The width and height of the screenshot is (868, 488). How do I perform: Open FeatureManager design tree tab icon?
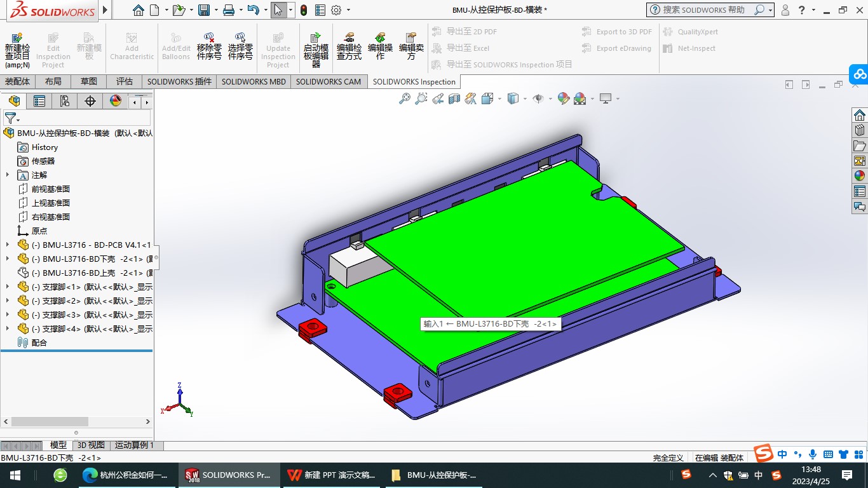pos(14,101)
